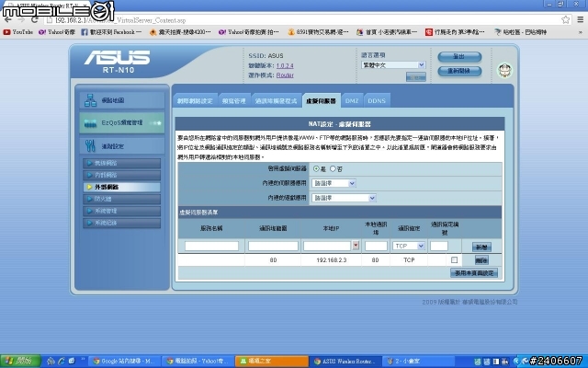The width and height of the screenshot is (588, 368).
Task: Switch to the 頻寬管理 tab
Action: (234, 100)
